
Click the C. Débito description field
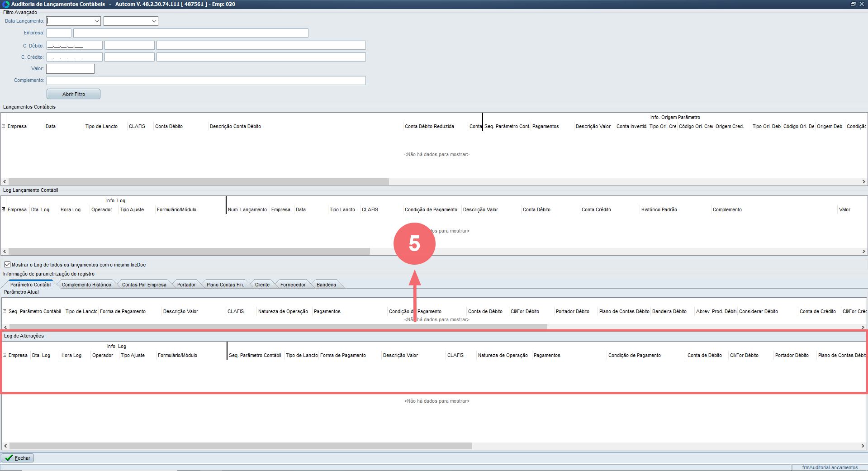point(261,45)
